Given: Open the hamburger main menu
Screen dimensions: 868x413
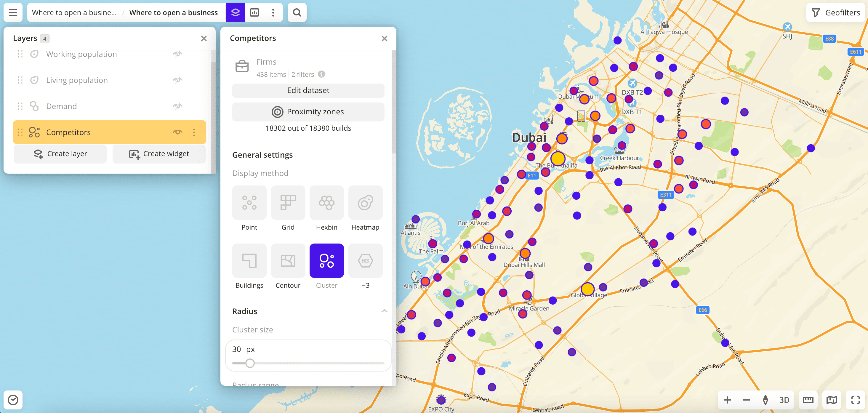Looking at the screenshot, I should point(13,12).
